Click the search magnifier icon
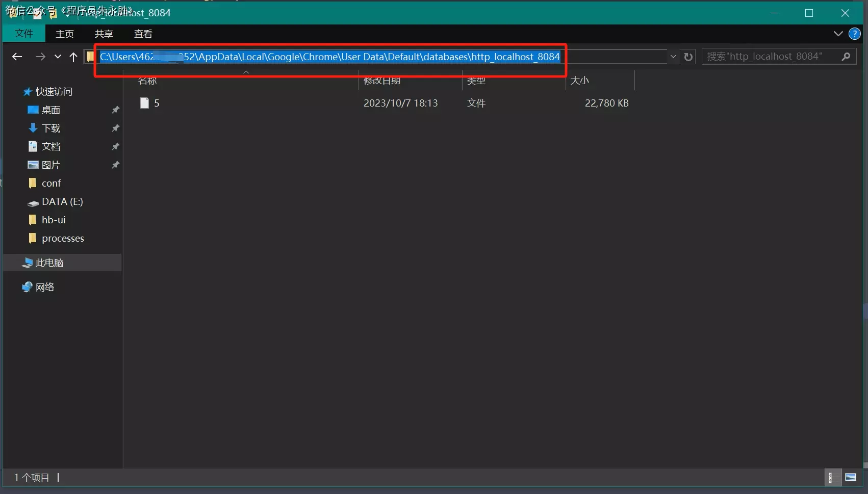 click(846, 57)
